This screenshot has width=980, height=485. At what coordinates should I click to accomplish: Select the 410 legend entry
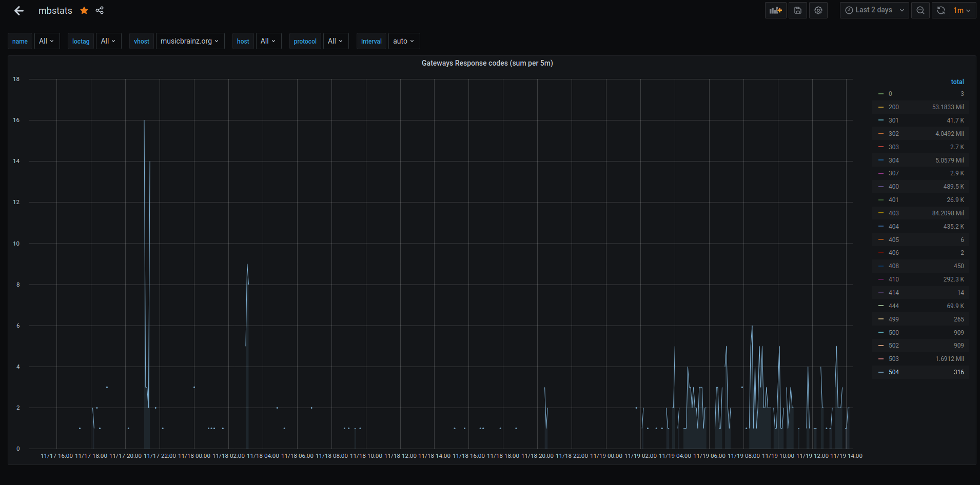893,279
